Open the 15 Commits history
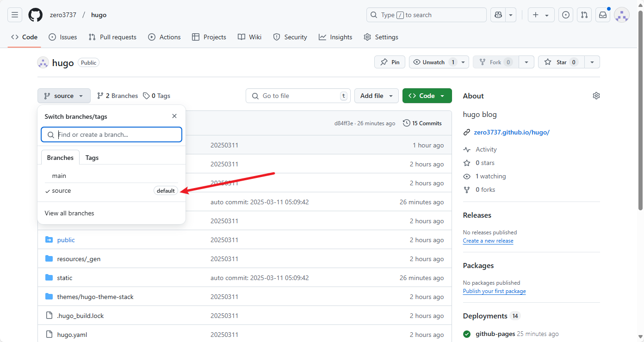Screen dimensions: 644x342 [x=422, y=123]
